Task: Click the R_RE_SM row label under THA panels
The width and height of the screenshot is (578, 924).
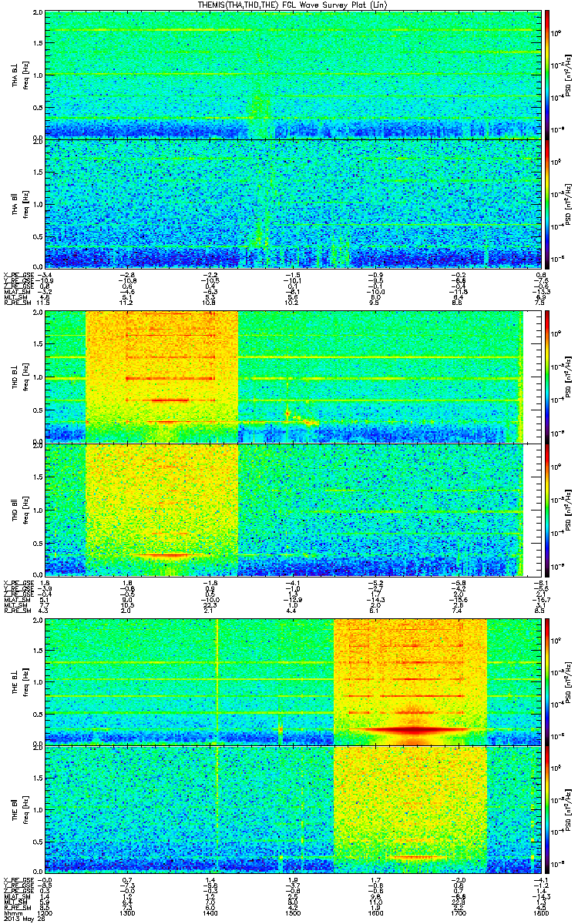Action: pos(18,303)
